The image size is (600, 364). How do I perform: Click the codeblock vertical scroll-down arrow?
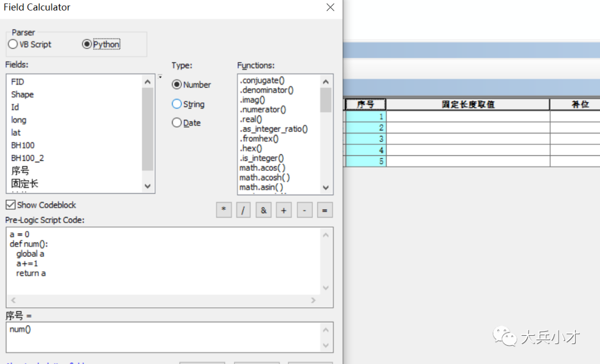pyautogui.click(x=326, y=288)
